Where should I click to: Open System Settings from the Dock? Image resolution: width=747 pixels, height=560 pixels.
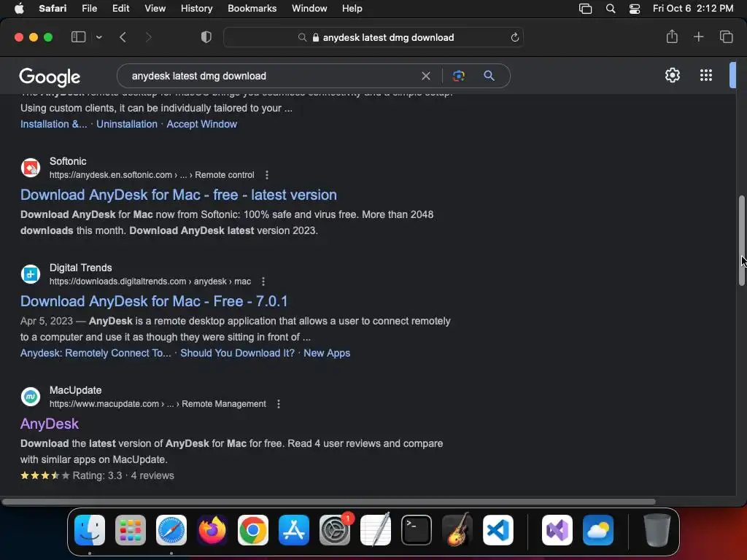[x=335, y=530]
